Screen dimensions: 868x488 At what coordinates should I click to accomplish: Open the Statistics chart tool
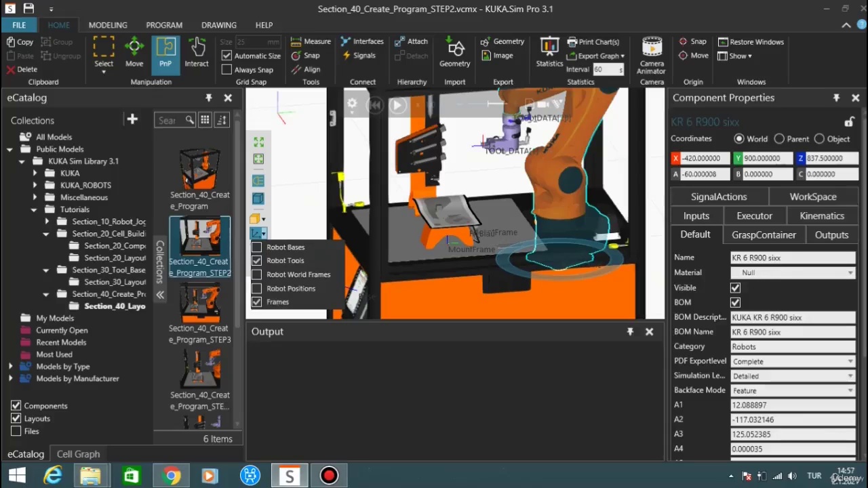549,53
